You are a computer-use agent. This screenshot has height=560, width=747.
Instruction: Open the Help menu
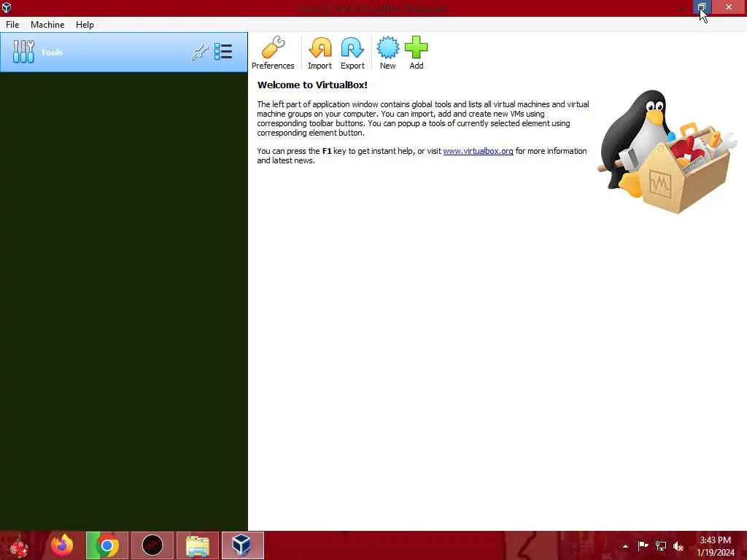pos(85,25)
